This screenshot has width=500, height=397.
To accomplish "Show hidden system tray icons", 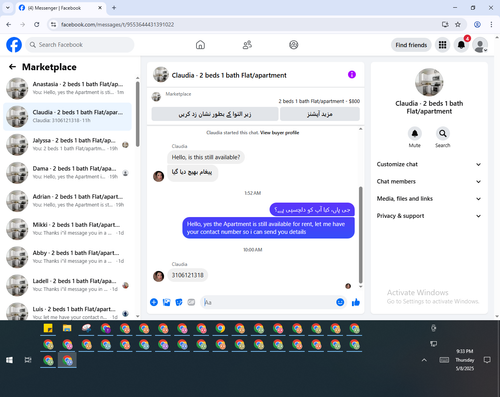I will [x=424, y=360].
